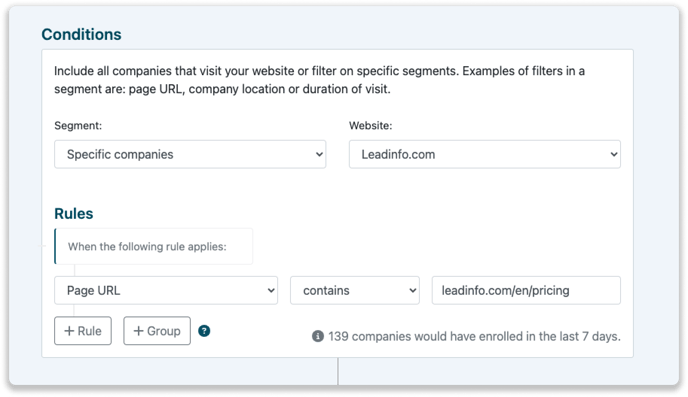
Task: Click the Website dropdown chevron arrow
Action: (614, 154)
